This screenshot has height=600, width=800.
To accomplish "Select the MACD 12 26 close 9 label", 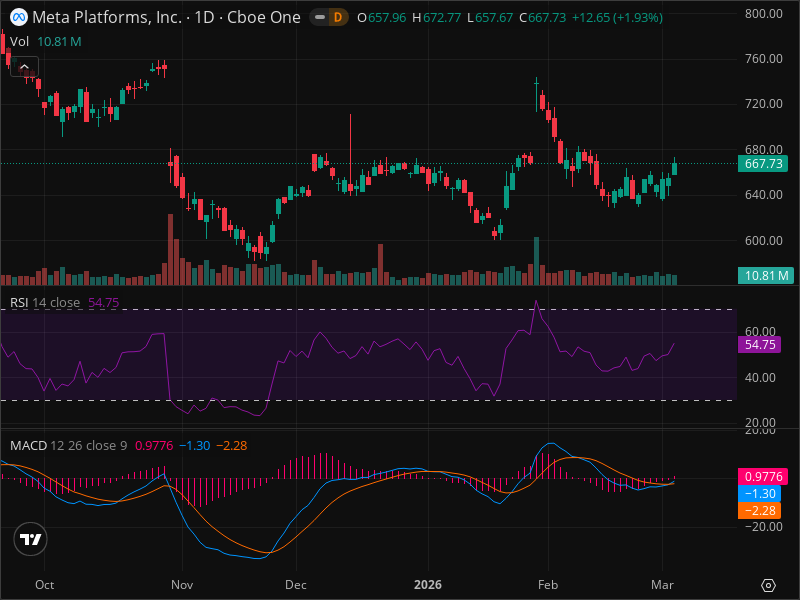I will (x=68, y=445).
